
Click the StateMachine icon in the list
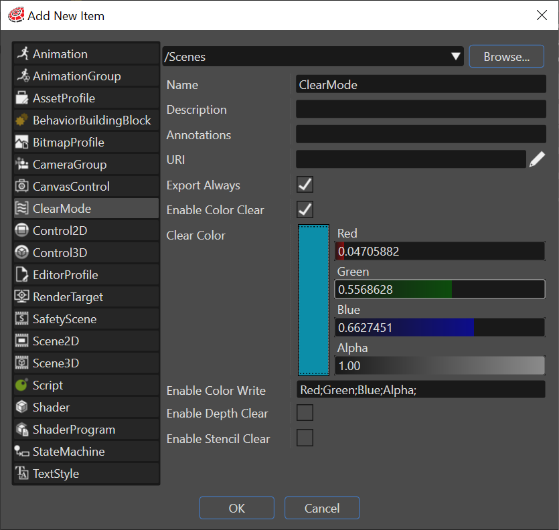22,451
